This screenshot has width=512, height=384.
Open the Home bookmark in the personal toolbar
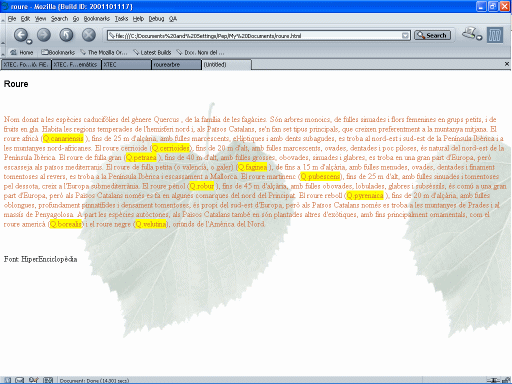22,53
